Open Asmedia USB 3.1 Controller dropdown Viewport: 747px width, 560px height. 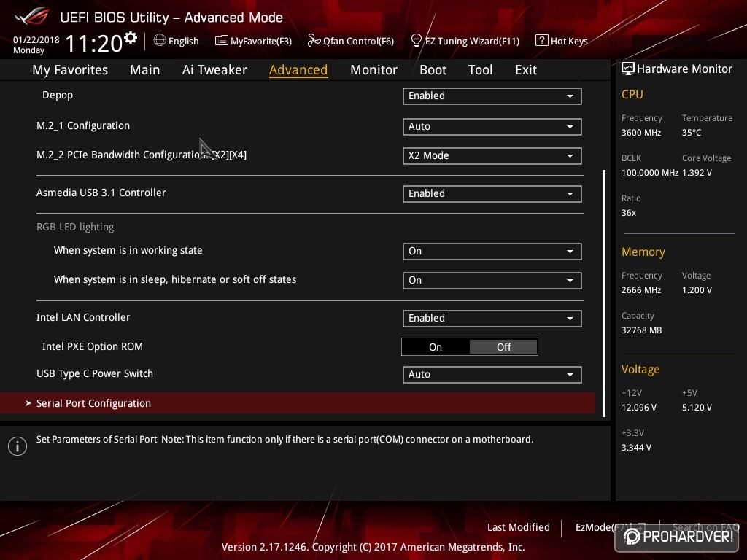(492, 194)
